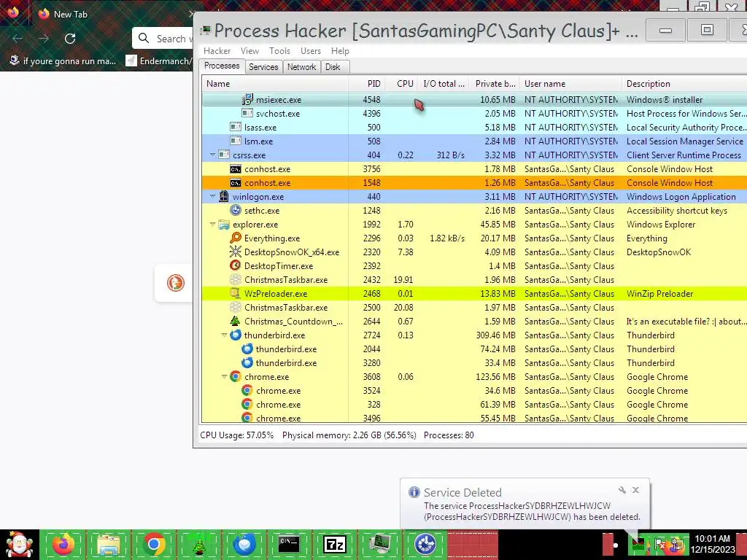Select the DesktopSnowOK_x64.exe process

pyautogui.click(x=474, y=252)
